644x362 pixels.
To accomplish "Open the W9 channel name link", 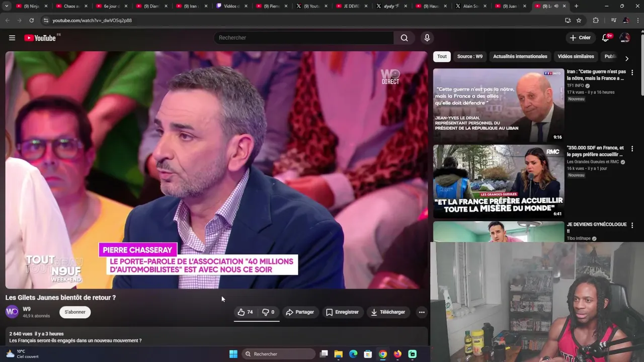I will click(x=27, y=309).
